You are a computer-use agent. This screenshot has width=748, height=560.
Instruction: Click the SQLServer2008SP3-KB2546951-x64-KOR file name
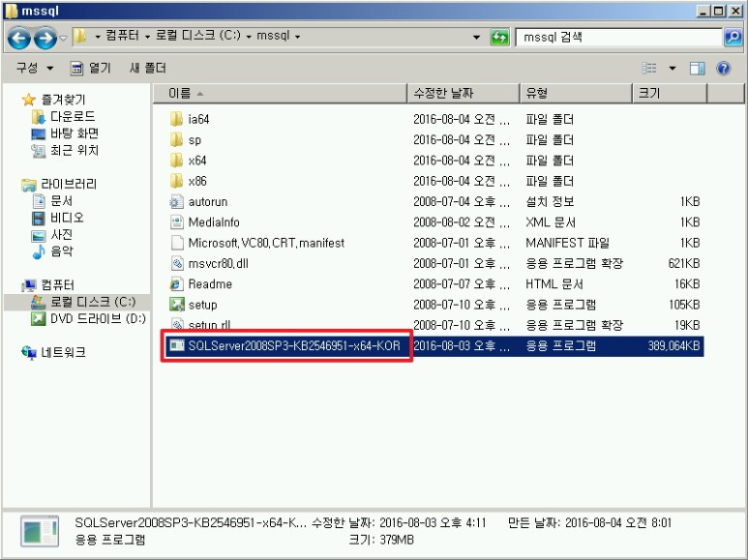tap(294, 346)
